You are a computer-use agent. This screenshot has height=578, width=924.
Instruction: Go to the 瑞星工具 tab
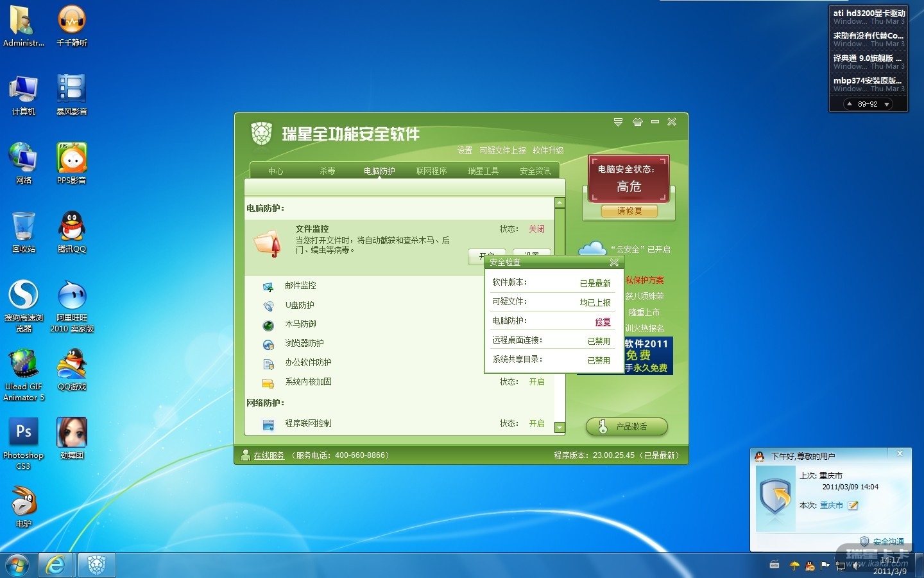click(x=483, y=171)
